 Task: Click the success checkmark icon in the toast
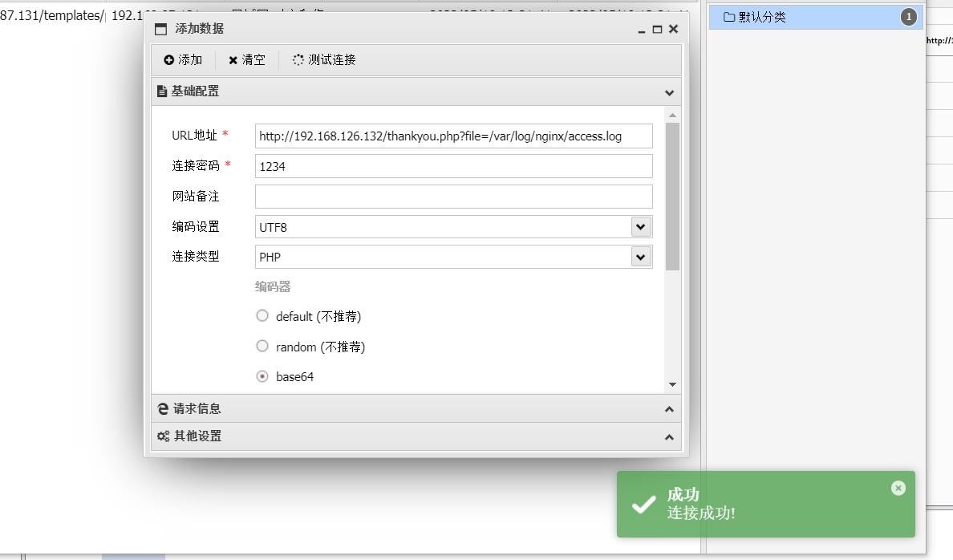tap(643, 505)
